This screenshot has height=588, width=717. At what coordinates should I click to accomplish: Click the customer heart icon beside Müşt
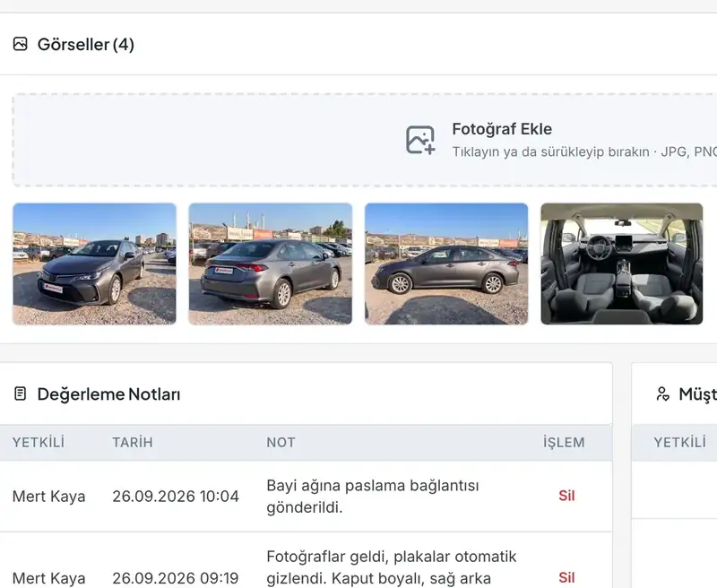(x=662, y=393)
